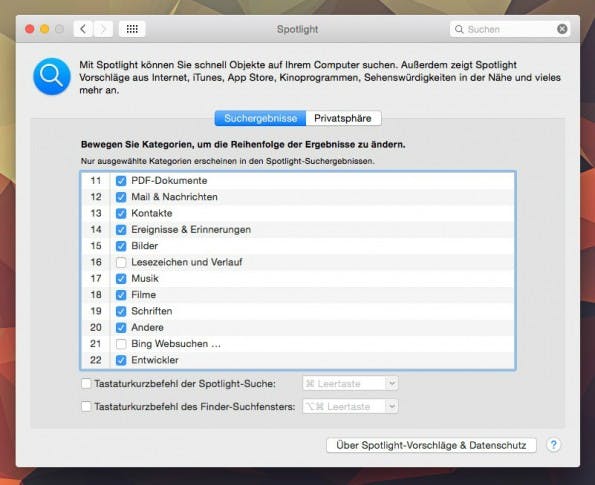Uncheck Ereignisse & Erinnerungen checkbox

121,230
